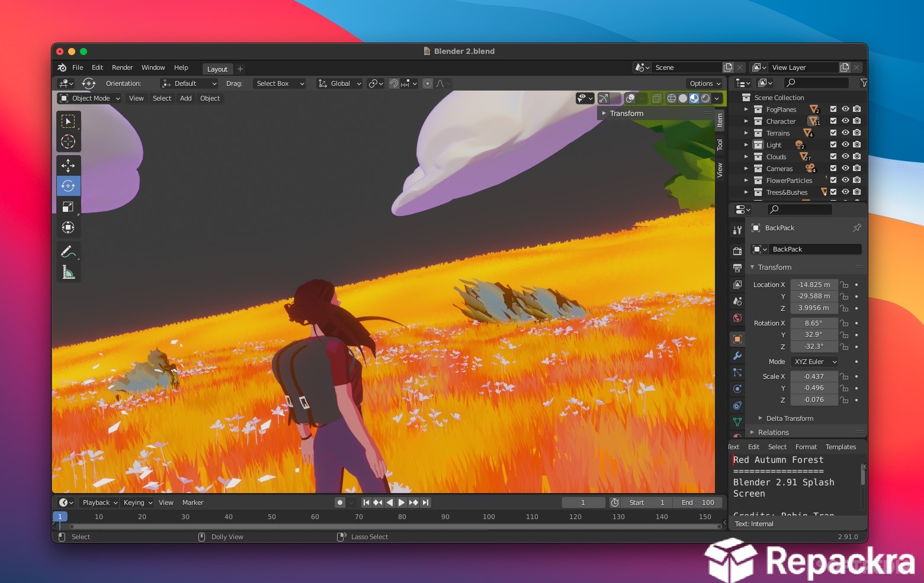
Task: Open Object Mode dropdown
Action: pyautogui.click(x=89, y=98)
